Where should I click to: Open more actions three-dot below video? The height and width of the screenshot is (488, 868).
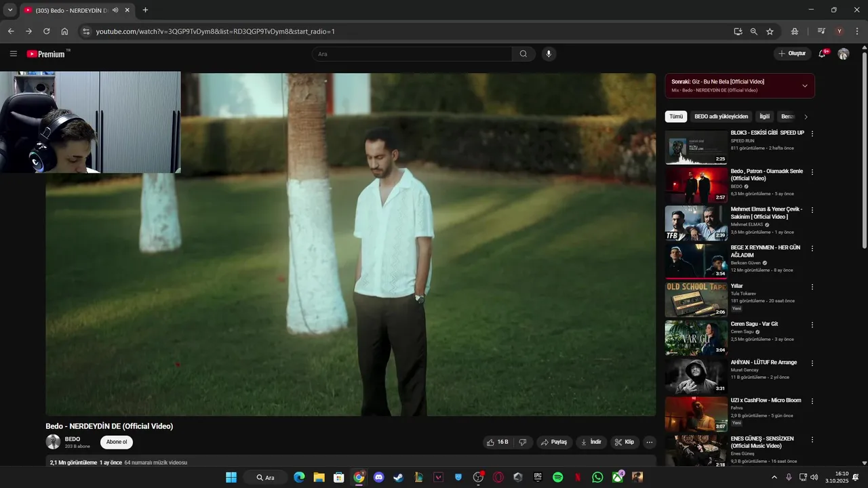pyautogui.click(x=649, y=442)
